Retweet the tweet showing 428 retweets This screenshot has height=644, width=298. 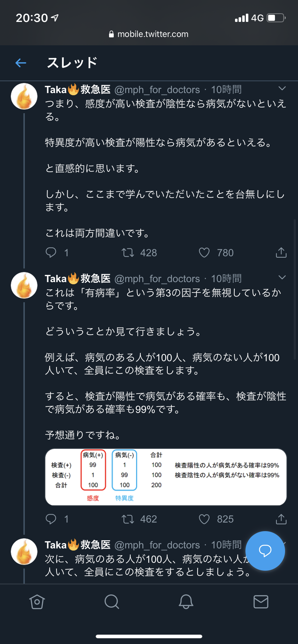128,253
